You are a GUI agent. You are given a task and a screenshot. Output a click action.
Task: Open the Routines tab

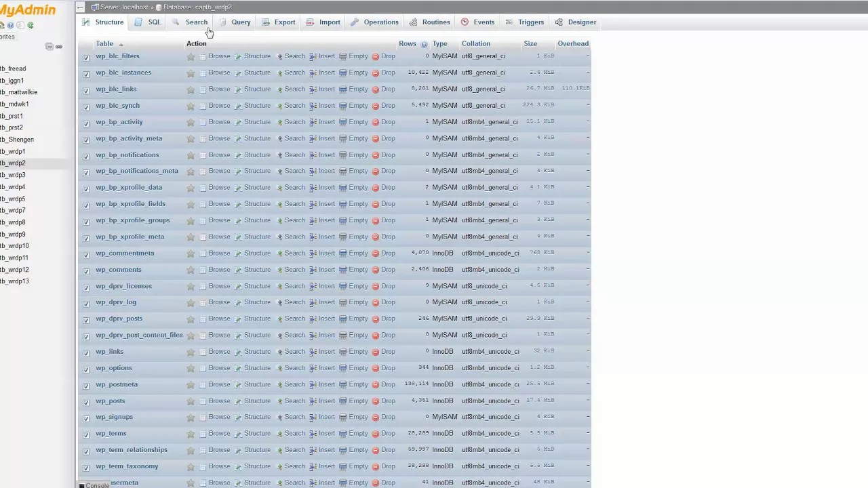pyautogui.click(x=430, y=22)
